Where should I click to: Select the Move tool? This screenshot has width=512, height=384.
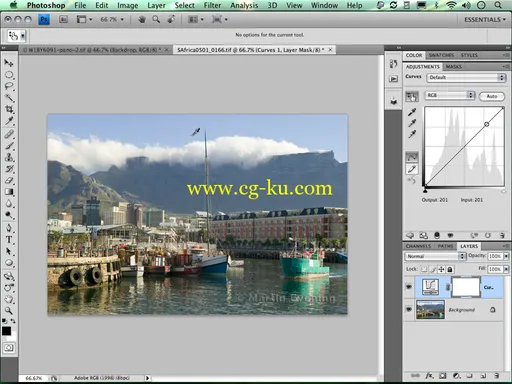click(9, 63)
